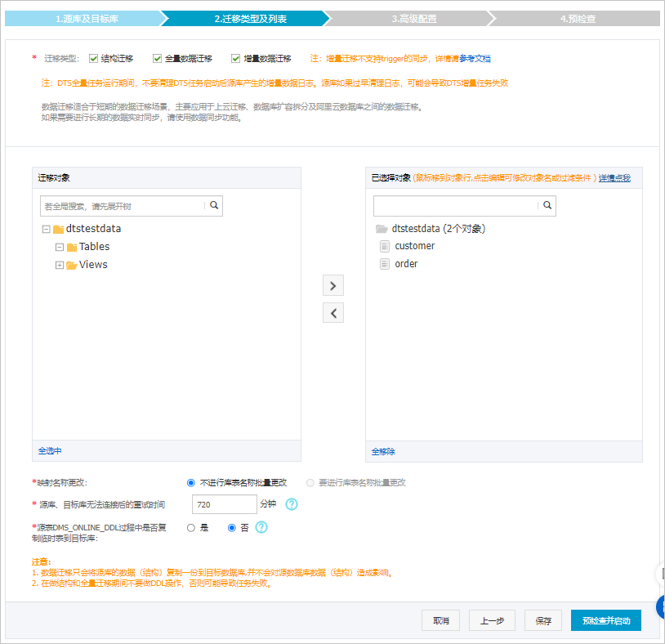Select customer in selected objects
The height and width of the screenshot is (644, 665).
(415, 246)
